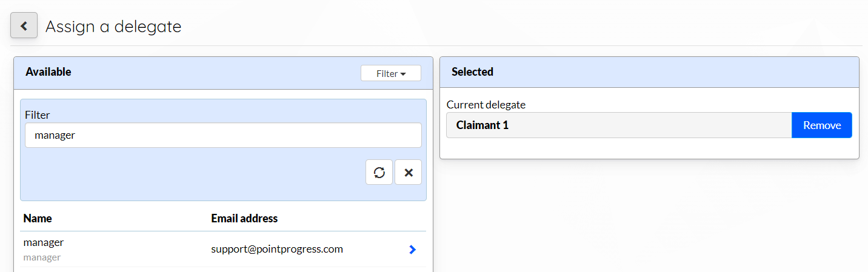The width and height of the screenshot is (868, 272).
Task: Select manager with the blue right chevron
Action: pos(413,249)
